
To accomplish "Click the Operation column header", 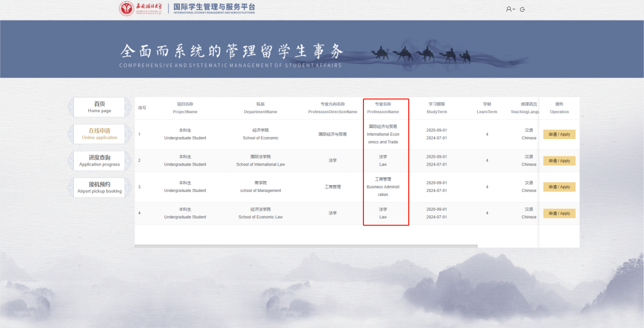I will [x=559, y=108].
